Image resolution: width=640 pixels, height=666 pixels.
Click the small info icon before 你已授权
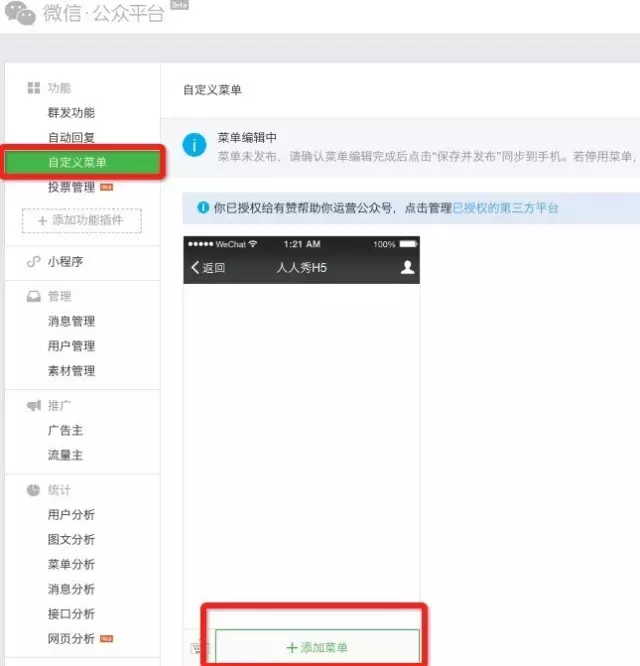[x=203, y=208]
